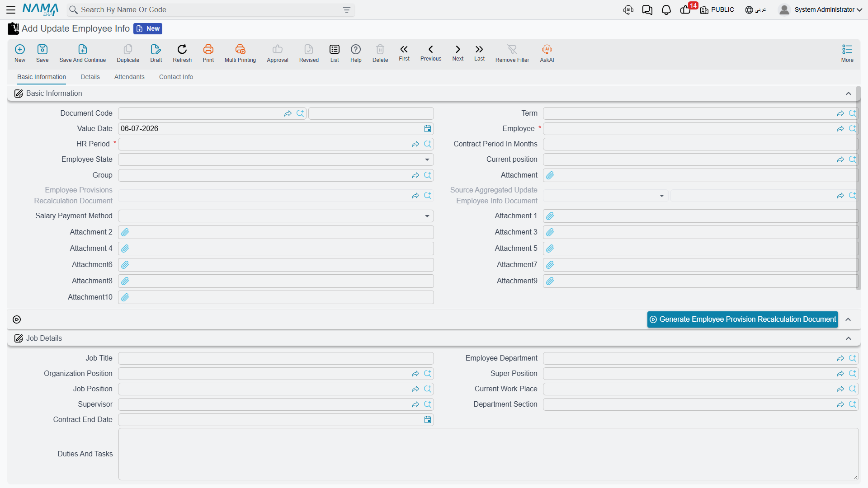Open the hamburger main menu
The image size is (868, 488).
[x=11, y=9]
